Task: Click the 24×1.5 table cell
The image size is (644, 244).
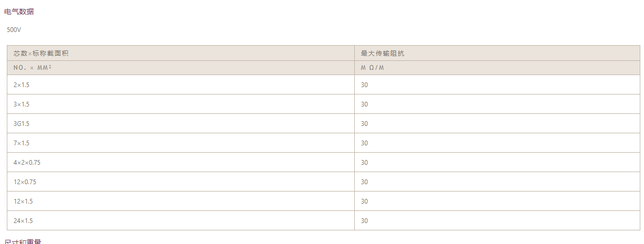Action: [x=23, y=221]
